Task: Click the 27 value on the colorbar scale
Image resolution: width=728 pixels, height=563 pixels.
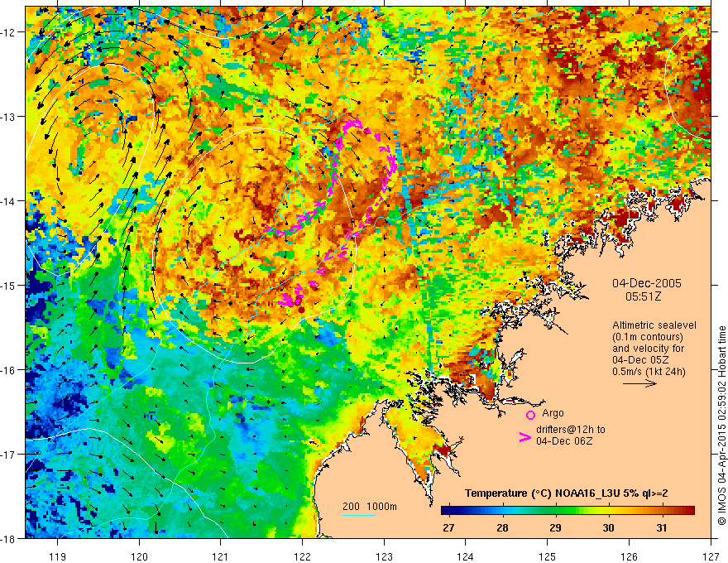Action: pos(448,527)
